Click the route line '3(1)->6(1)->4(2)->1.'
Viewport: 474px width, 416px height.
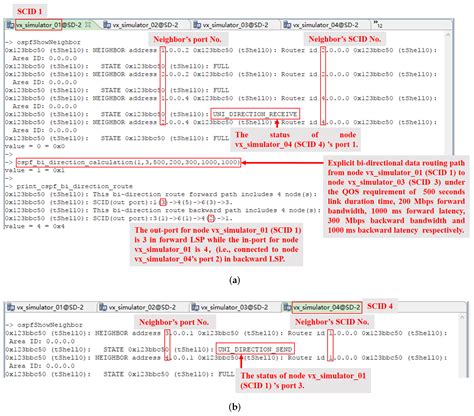119,218
